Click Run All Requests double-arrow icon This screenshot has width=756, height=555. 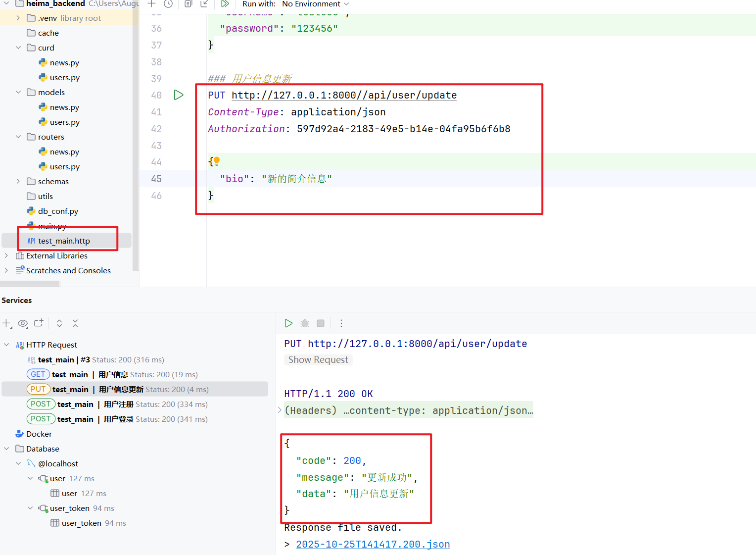(x=225, y=4)
